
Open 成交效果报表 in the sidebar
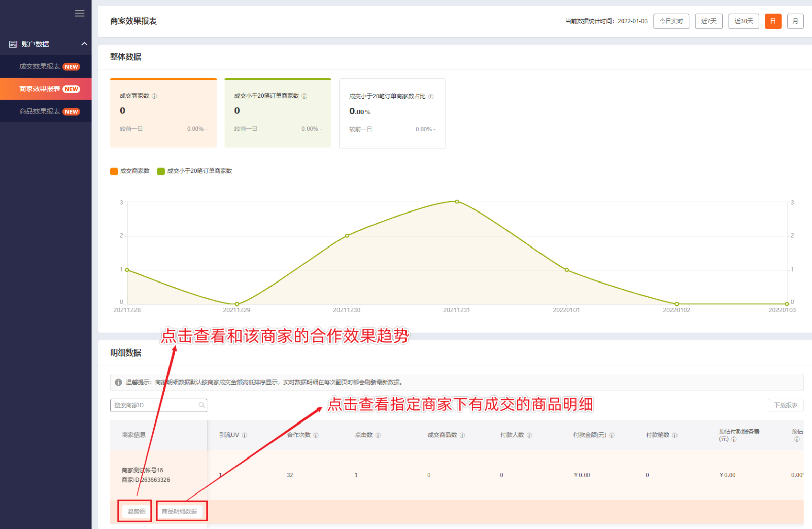[x=40, y=66]
